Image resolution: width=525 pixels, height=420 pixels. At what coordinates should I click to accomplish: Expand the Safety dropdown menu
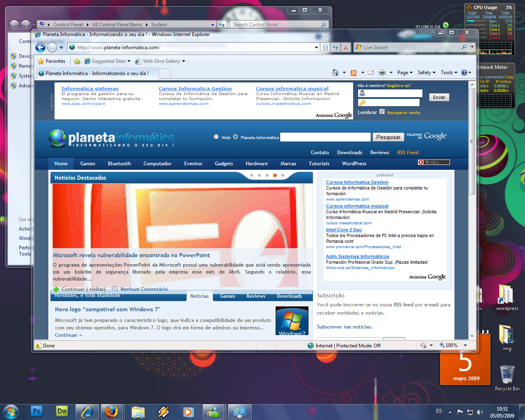coord(426,73)
